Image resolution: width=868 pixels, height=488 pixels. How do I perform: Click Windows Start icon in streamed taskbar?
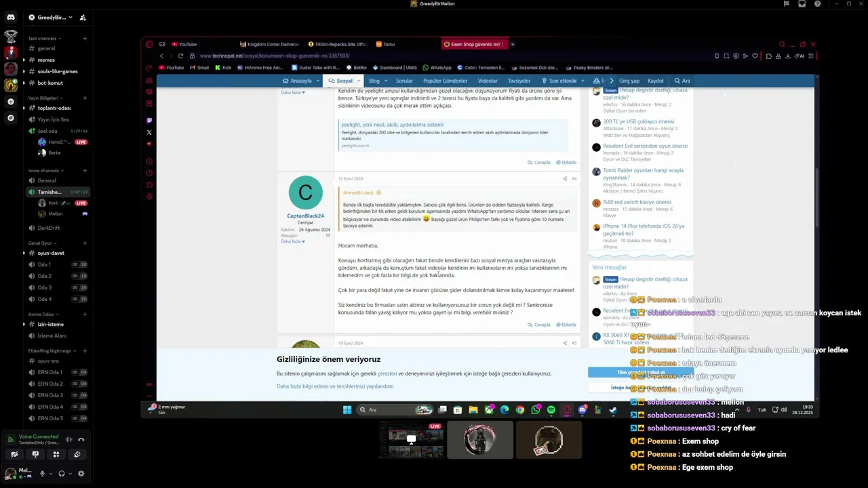tap(347, 409)
